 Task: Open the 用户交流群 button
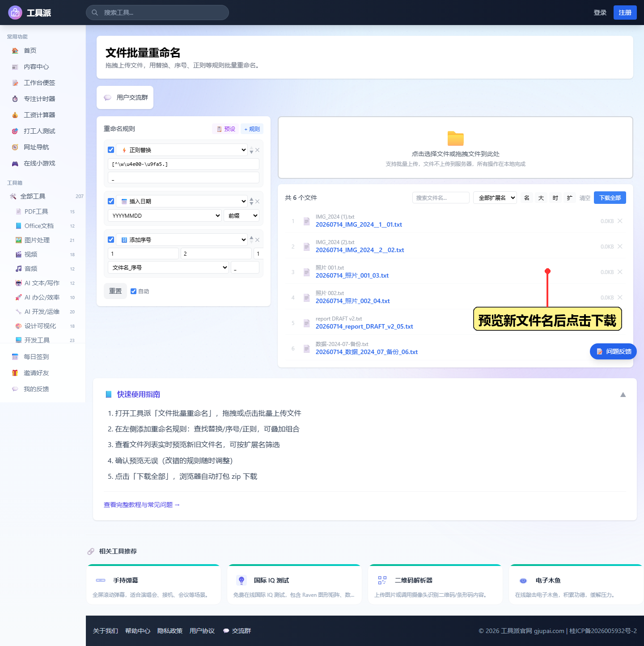tap(125, 97)
